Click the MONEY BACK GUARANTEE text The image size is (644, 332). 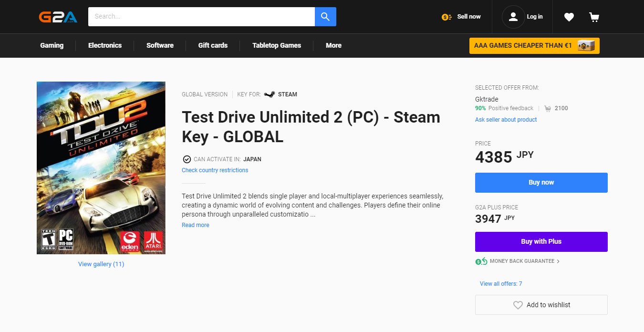click(522, 261)
